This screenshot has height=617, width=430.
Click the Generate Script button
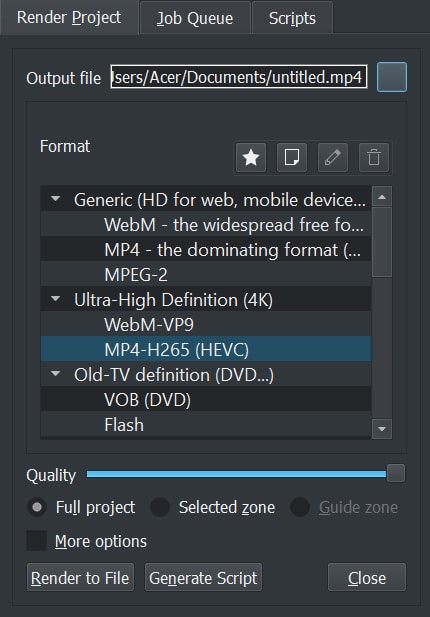(203, 577)
